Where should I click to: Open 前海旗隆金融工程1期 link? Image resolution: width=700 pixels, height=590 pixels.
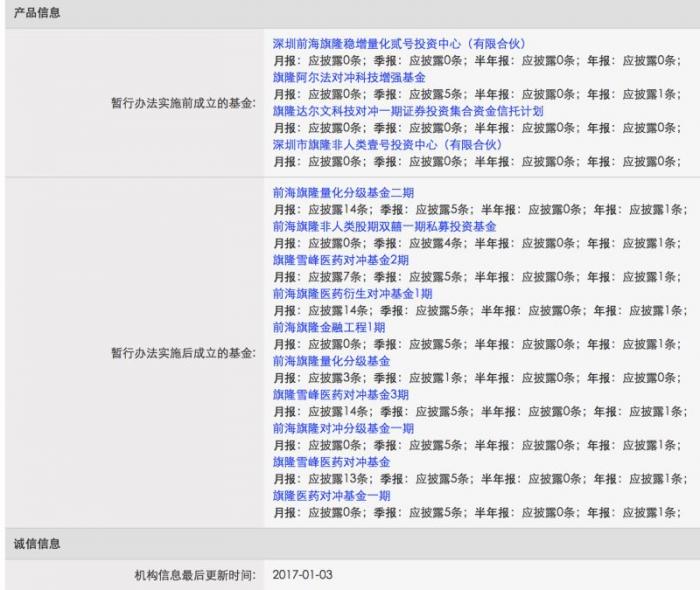(329, 328)
